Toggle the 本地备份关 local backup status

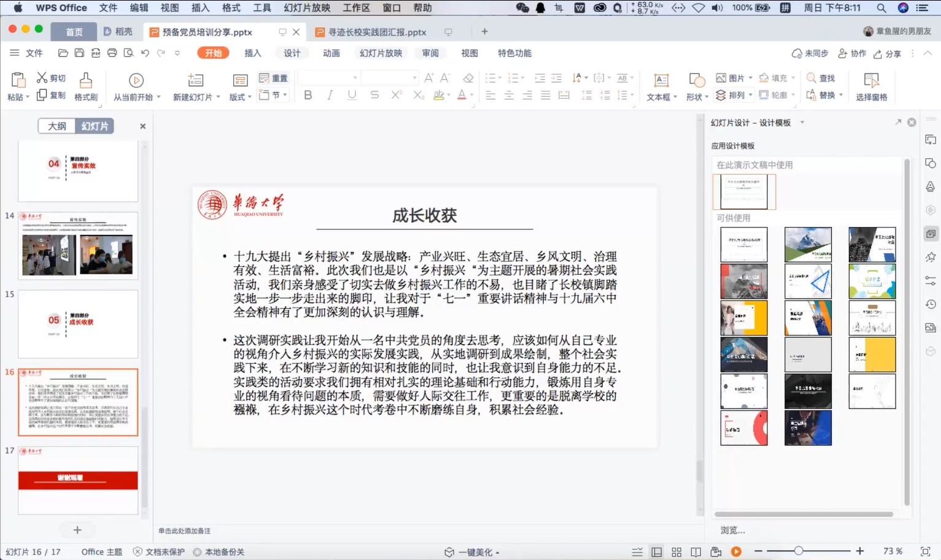(219, 552)
